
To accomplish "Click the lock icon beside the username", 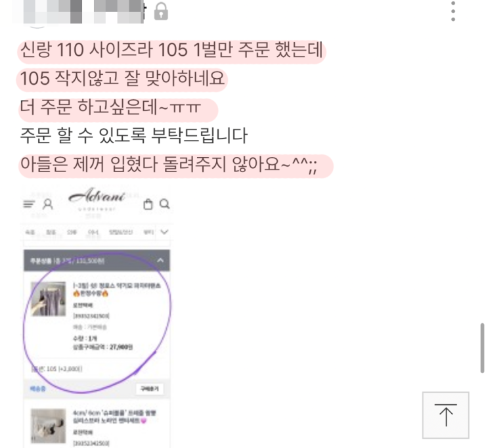I will pyautogui.click(x=161, y=12).
